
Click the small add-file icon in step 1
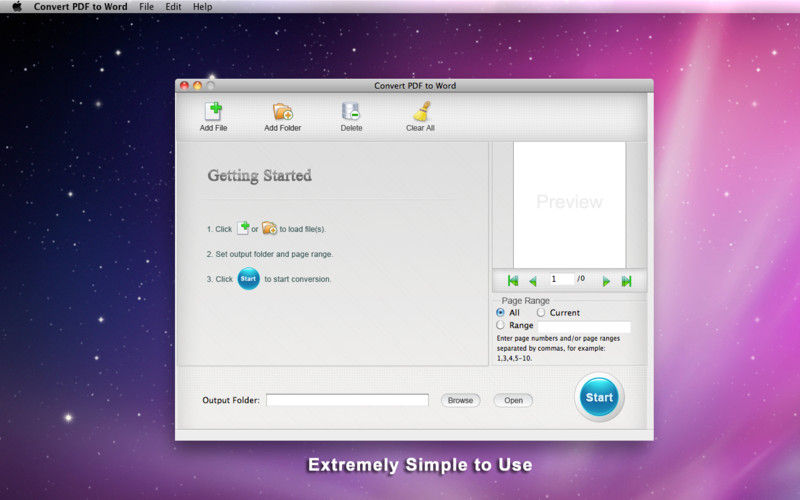click(x=243, y=228)
